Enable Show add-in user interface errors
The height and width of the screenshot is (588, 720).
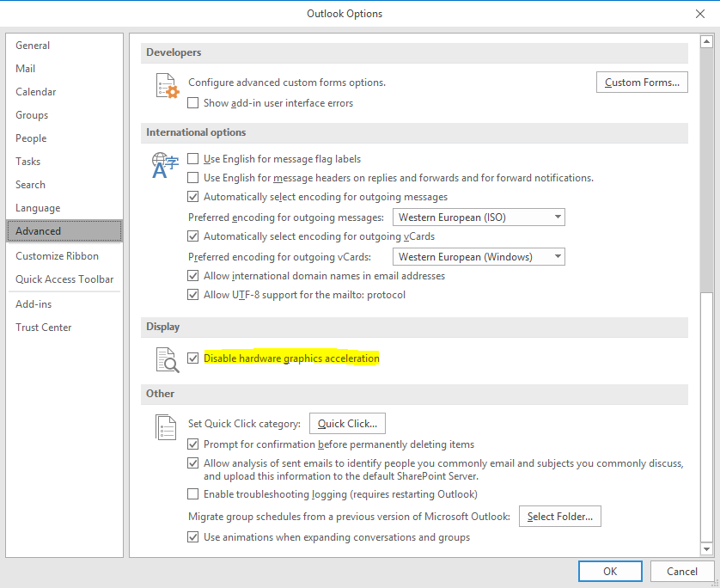(193, 103)
